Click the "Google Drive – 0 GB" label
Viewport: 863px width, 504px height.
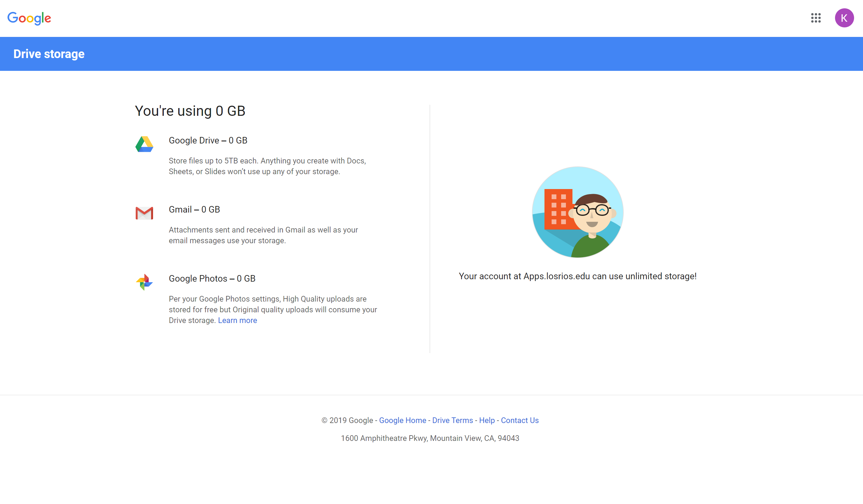tap(208, 141)
